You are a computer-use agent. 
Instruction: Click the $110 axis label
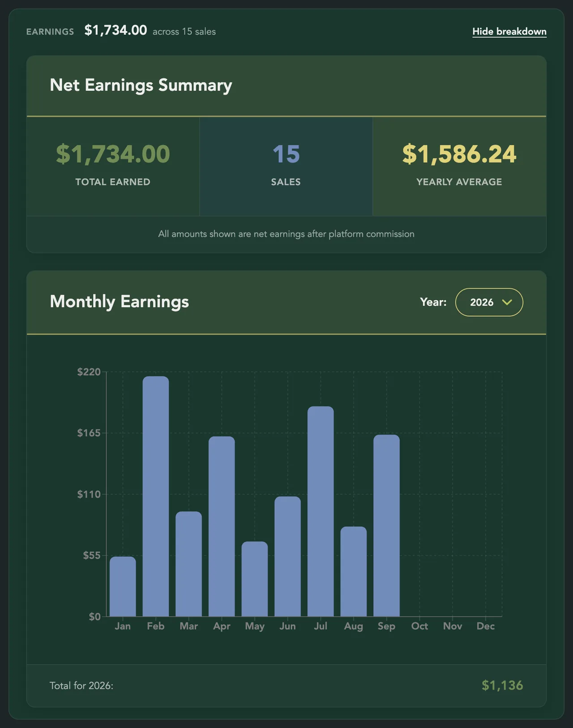pos(89,494)
